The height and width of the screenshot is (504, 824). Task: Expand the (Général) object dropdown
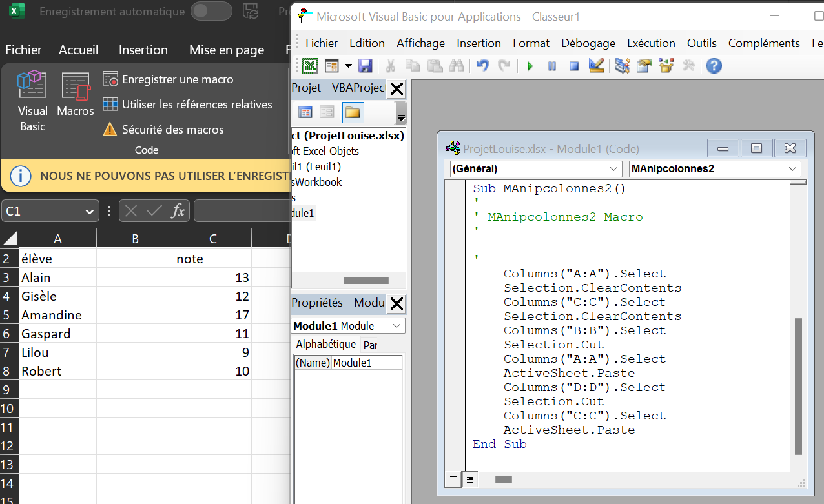point(614,169)
